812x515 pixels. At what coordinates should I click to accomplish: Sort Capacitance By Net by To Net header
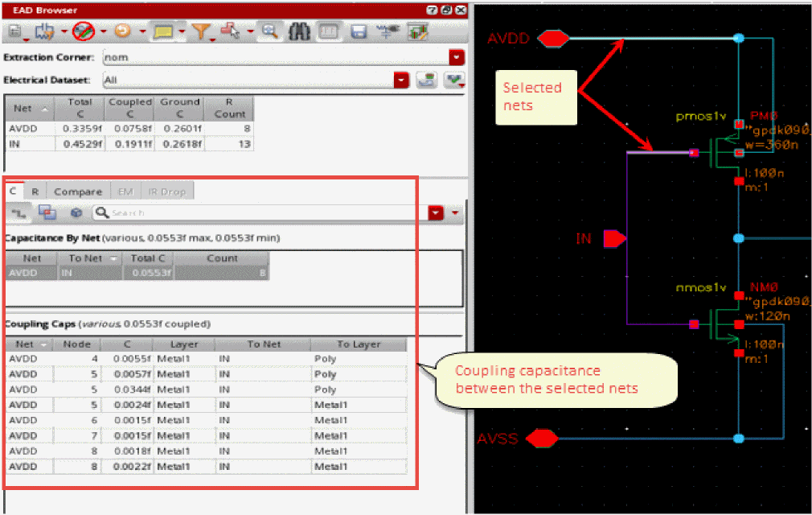pyautogui.click(x=90, y=258)
